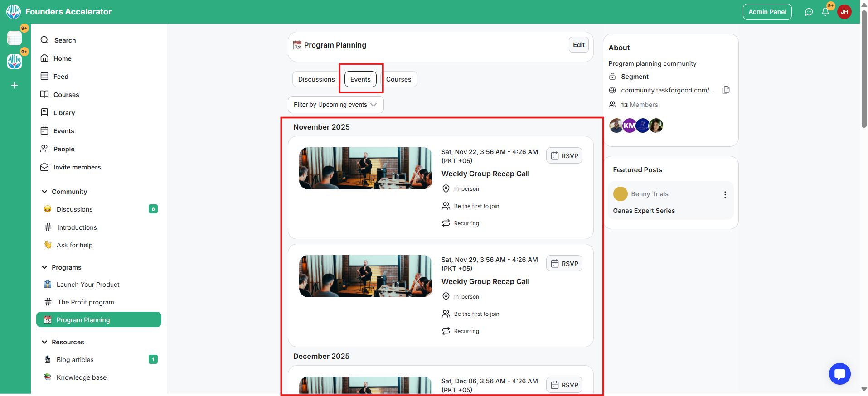Click the KM member avatar
Screen dimensions: 868x396
(629, 126)
